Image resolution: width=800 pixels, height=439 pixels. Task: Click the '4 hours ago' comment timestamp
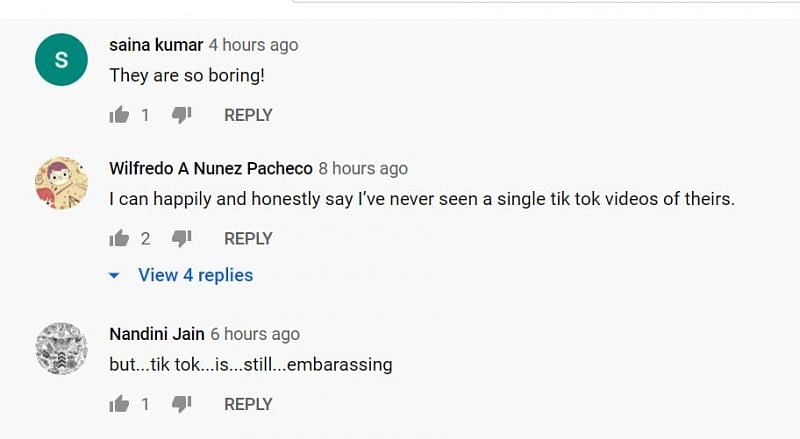pyautogui.click(x=253, y=45)
